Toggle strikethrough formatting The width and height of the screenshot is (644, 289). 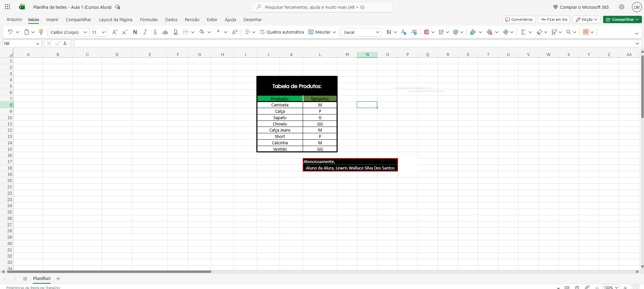pyautogui.click(x=165, y=32)
